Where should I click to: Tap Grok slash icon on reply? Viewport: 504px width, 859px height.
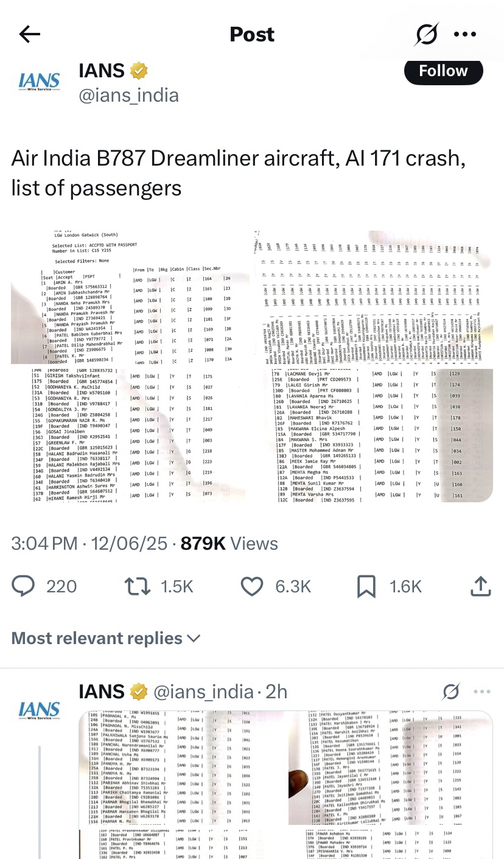coord(450,692)
